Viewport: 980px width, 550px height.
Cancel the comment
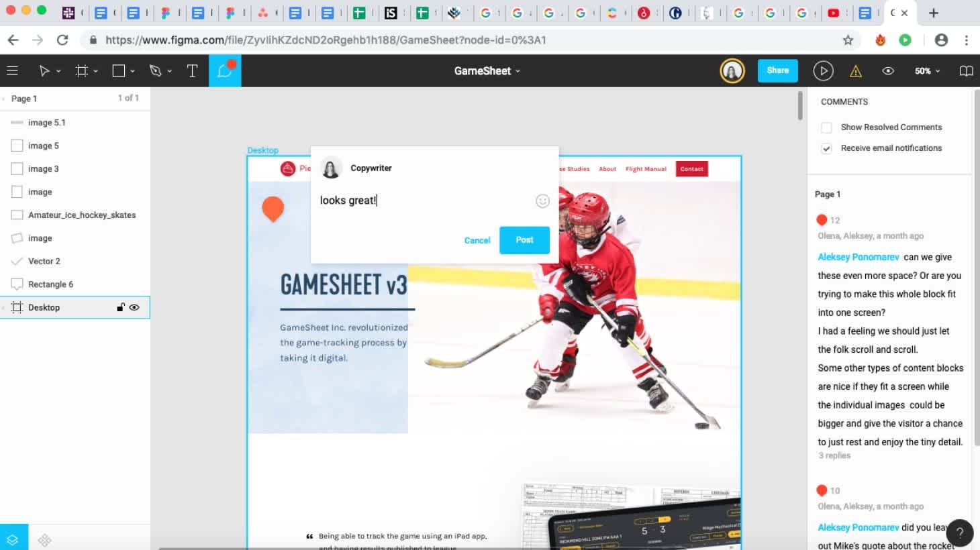pyautogui.click(x=477, y=240)
